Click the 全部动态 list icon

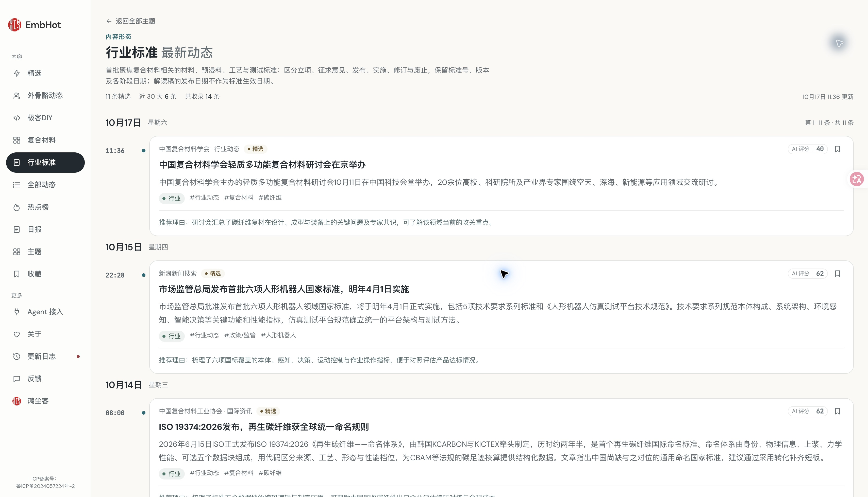[17, 185]
